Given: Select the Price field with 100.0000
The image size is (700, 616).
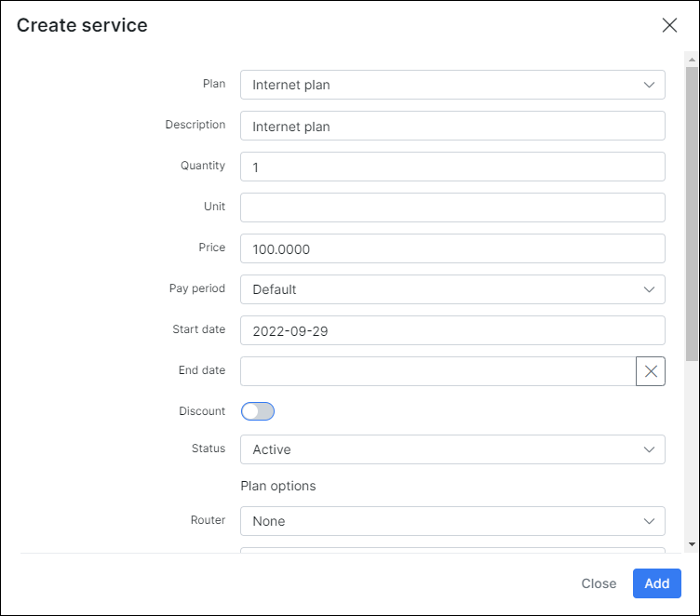Looking at the screenshot, I should [x=451, y=248].
